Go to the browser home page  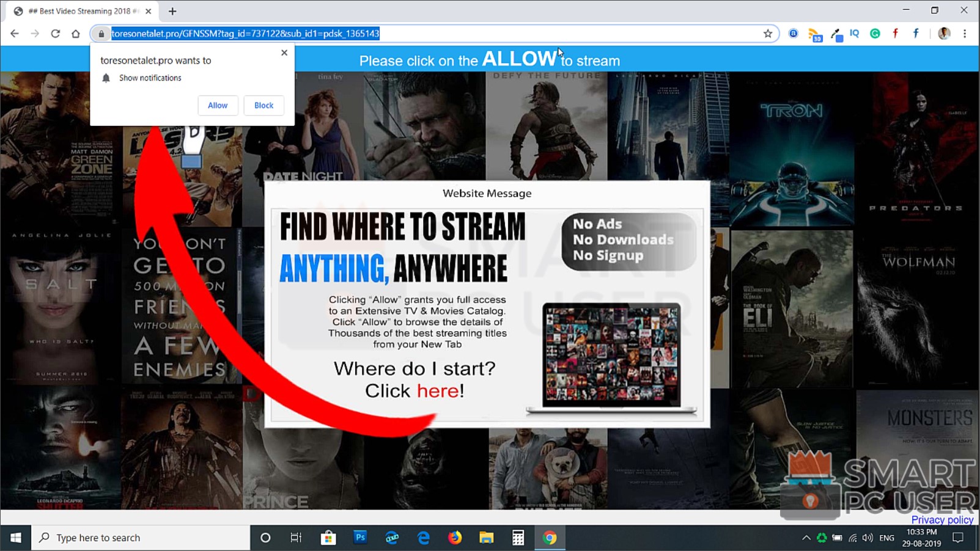click(x=75, y=34)
